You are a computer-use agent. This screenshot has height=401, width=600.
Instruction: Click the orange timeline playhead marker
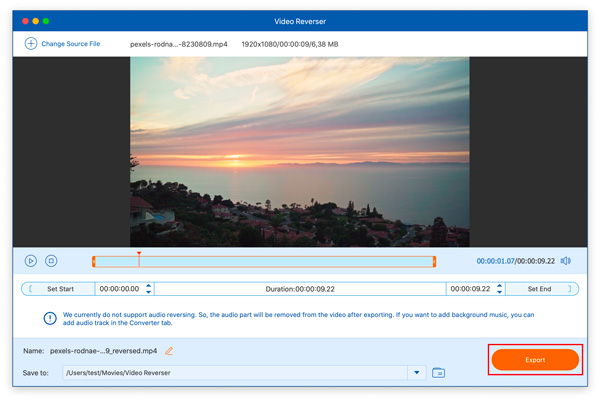(x=139, y=254)
